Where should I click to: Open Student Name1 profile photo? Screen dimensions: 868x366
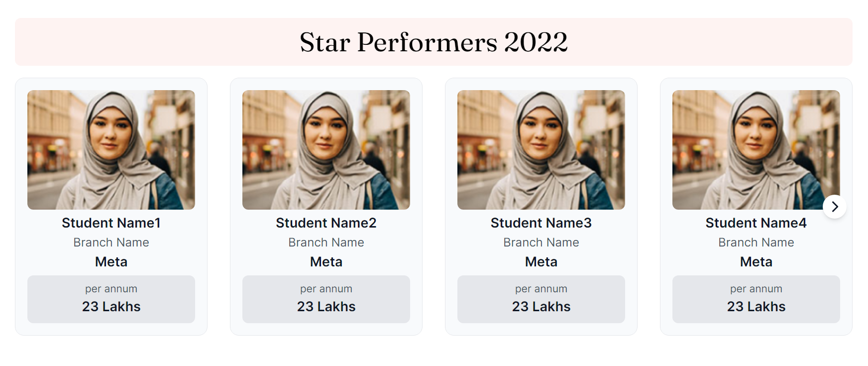tap(111, 149)
